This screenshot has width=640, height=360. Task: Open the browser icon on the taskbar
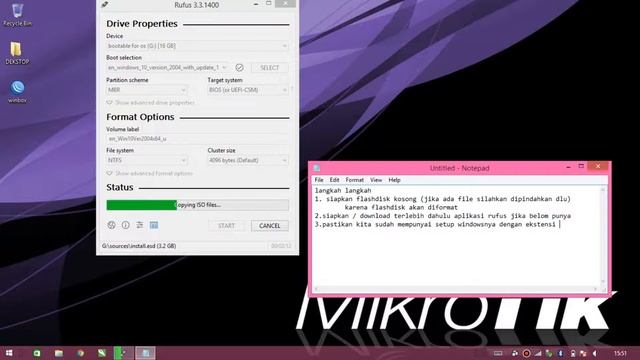[80, 353]
